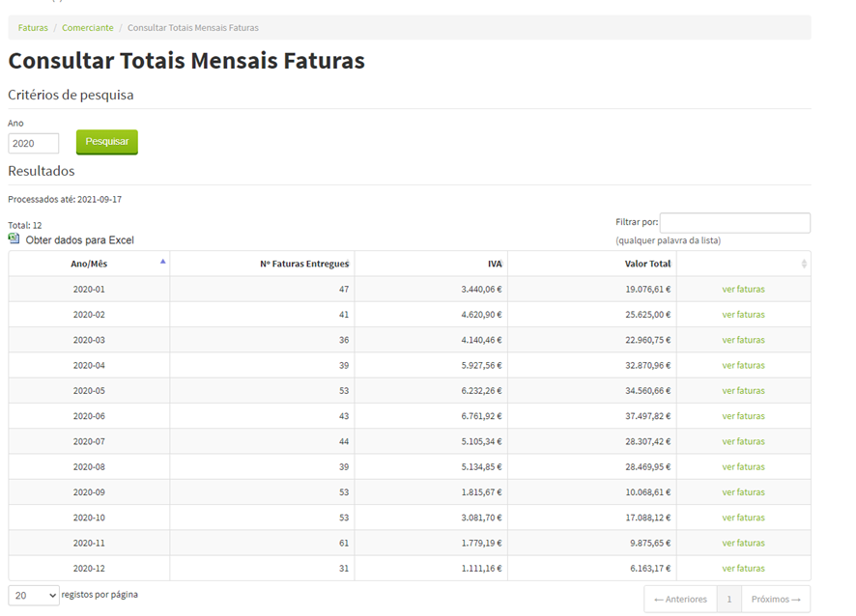This screenshot has width=856, height=616.
Task: Open Faturas breadcrumb link
Action: [33, 28]
